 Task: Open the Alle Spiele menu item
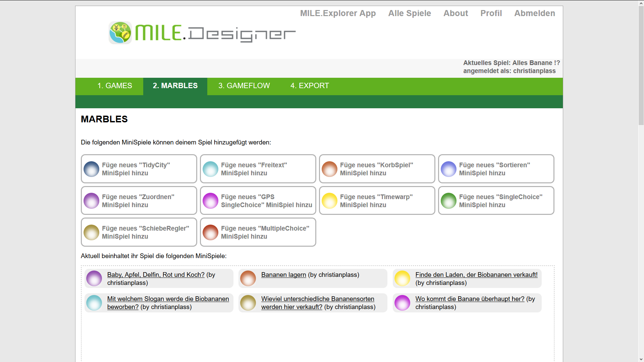tap(409, 13)
